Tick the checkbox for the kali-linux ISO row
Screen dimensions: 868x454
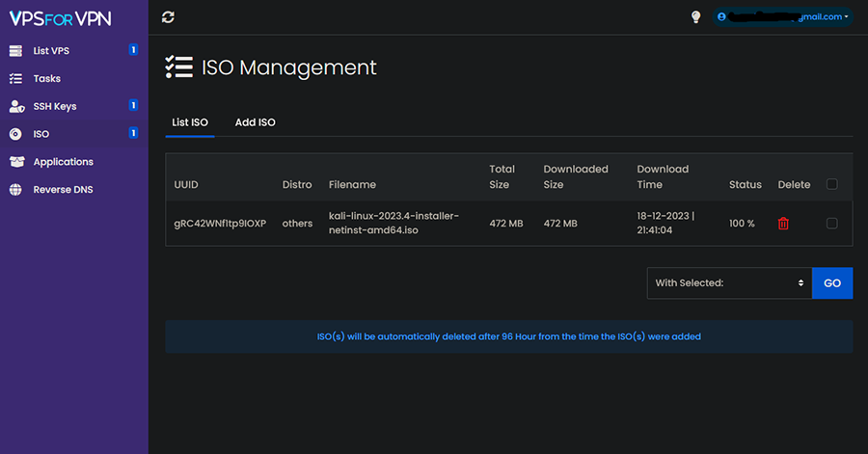pos(831,224)
